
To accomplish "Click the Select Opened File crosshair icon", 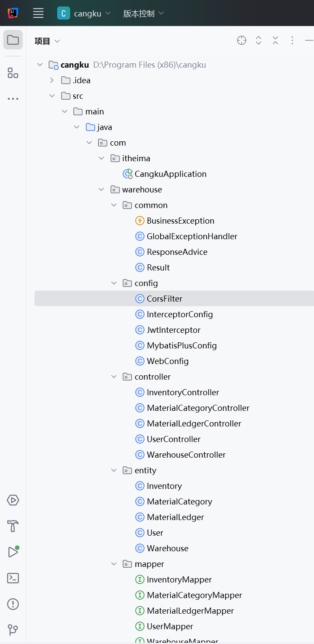I will click(242, 40).
